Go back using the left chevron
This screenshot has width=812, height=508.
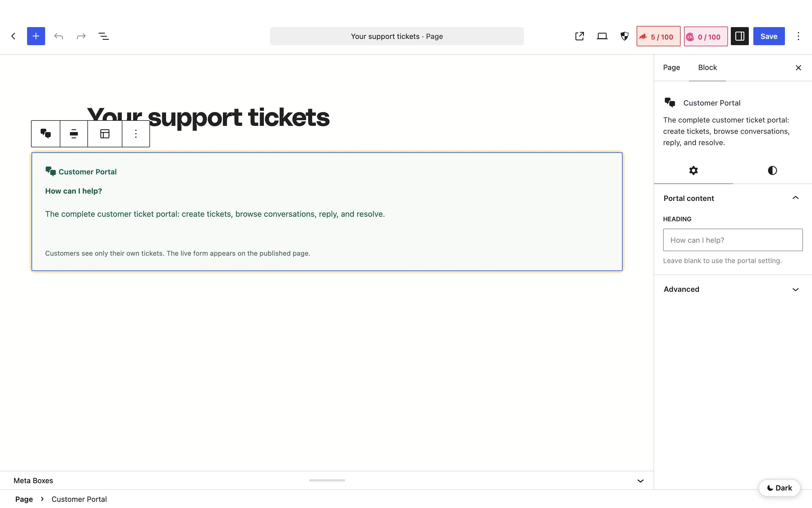tap(14, 36)
